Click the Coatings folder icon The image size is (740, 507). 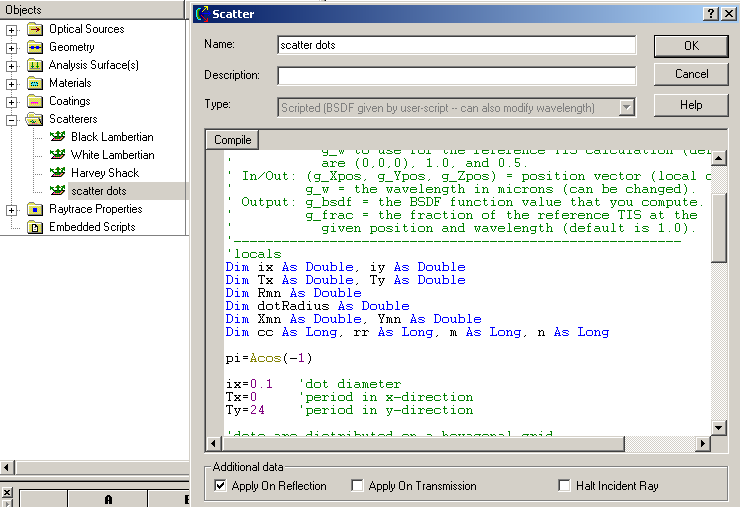click(x=35, y=101)
